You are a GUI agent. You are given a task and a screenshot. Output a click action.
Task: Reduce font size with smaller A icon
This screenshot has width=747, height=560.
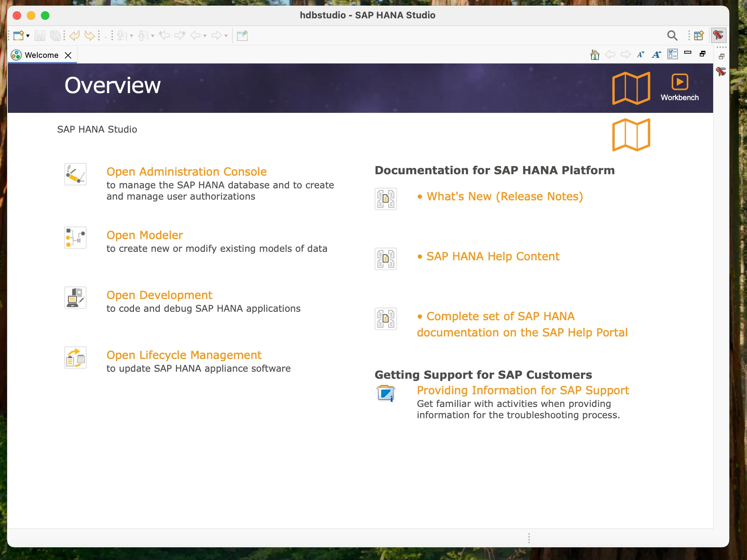(640, 55)
